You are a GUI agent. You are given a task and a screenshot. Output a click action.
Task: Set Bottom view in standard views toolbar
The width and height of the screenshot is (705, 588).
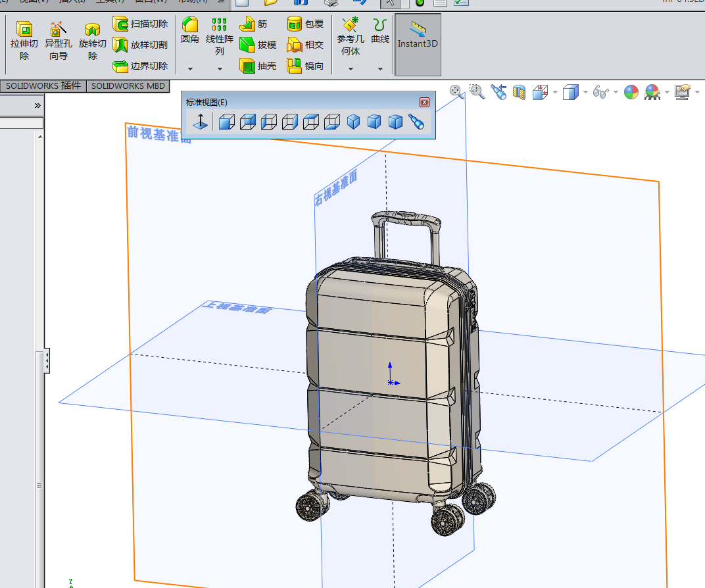pyautogui.click(x=332, y=122)
